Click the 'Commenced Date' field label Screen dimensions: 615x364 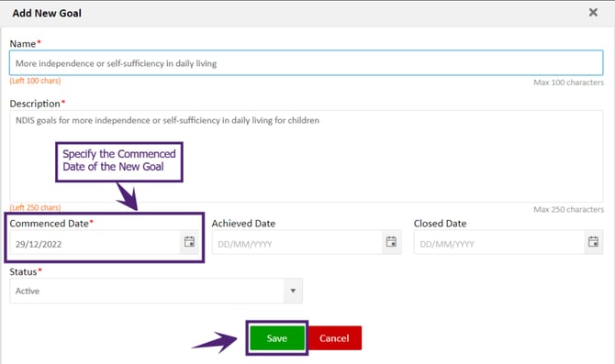pyautogui.click(x=49, y=224)
